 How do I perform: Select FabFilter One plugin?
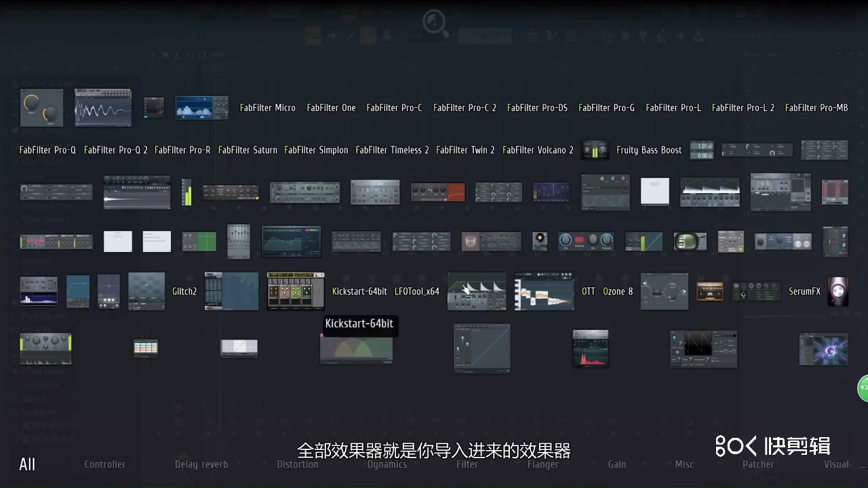tap(331, 108)
